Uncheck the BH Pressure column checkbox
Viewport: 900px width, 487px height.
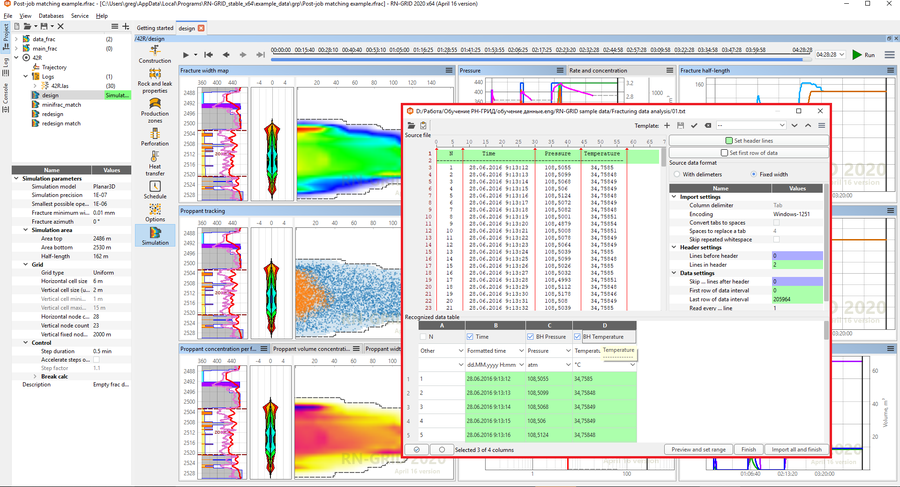(x=531, y=337)
